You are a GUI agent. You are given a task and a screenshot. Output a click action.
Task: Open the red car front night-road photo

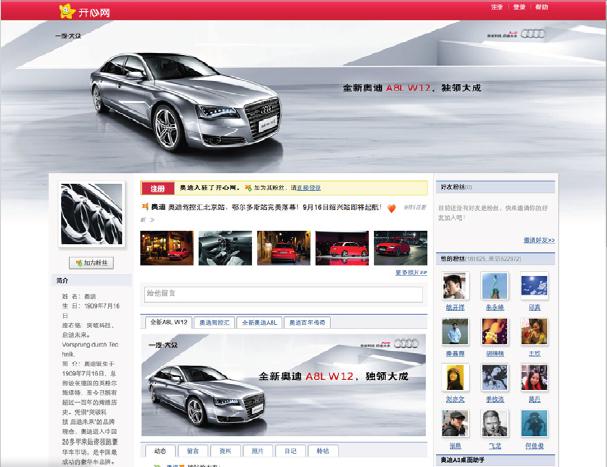401,248
